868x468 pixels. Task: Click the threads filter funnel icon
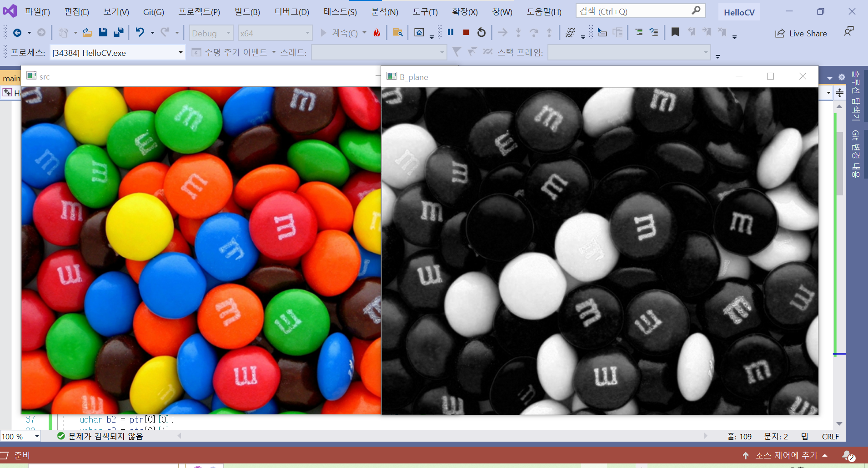(457, 52)
